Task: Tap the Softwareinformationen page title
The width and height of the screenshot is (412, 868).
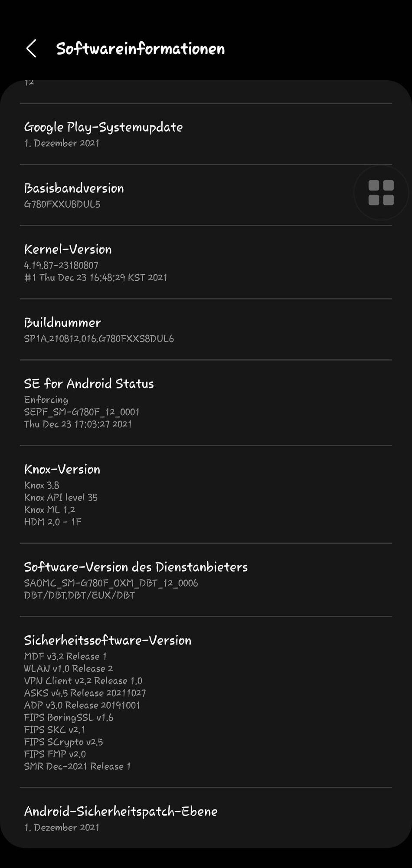Action: click(141, 49)
